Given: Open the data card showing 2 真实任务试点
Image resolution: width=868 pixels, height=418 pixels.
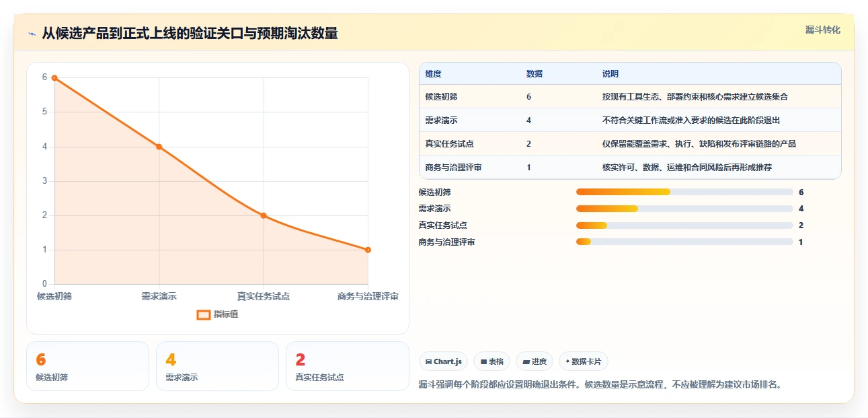Looking at the screenshot, I should (348, 366).
